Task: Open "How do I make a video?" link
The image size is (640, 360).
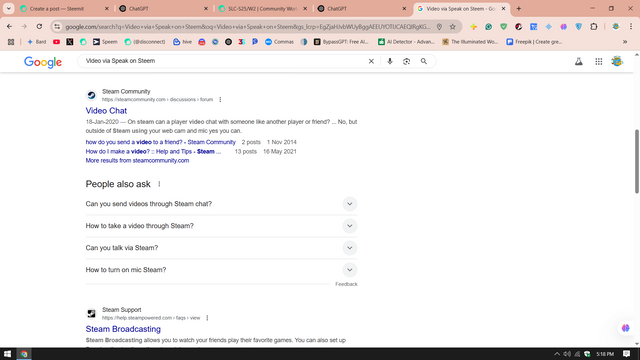Action: 153,151
